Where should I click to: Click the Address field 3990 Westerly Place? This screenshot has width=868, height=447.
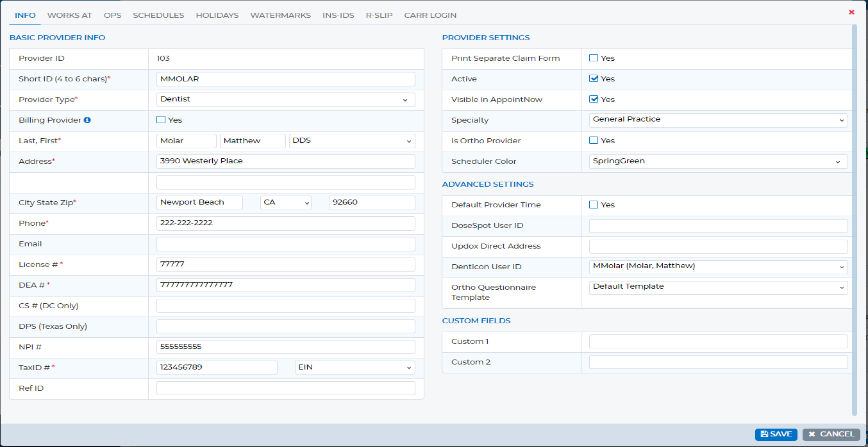tap(286, 161)
